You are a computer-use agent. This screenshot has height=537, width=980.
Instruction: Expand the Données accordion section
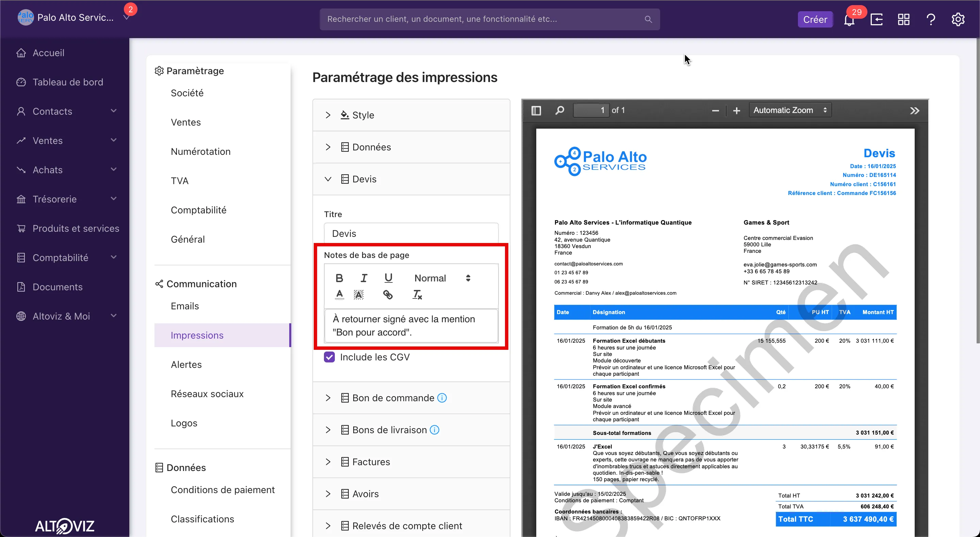point(411,147)
